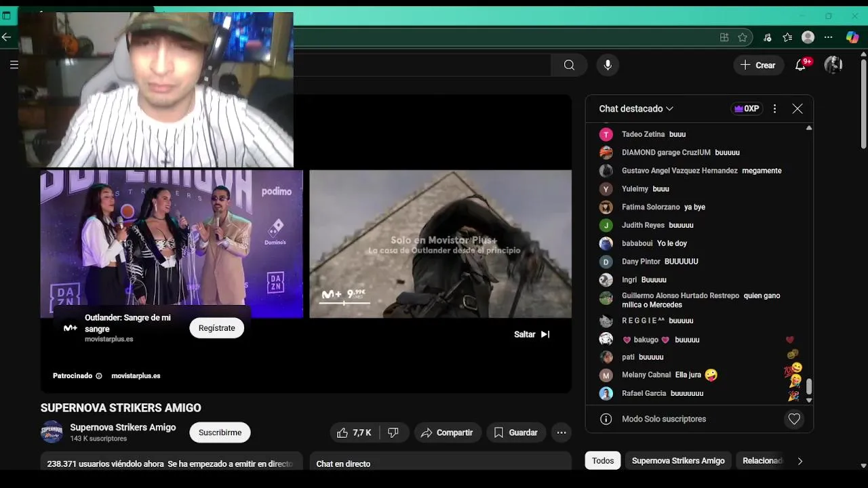The width and height of the screenshot is (868, 488).
Task: Click the Crear button
Action: click(757, 65)
